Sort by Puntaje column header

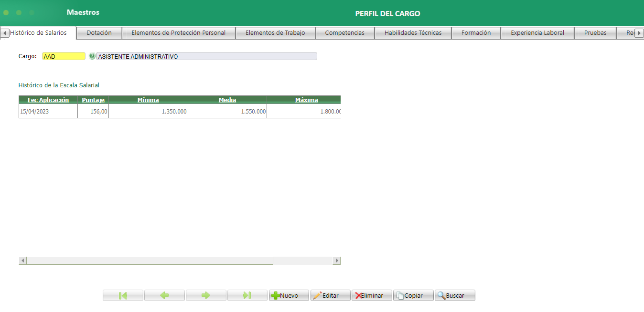pos(93,100)
